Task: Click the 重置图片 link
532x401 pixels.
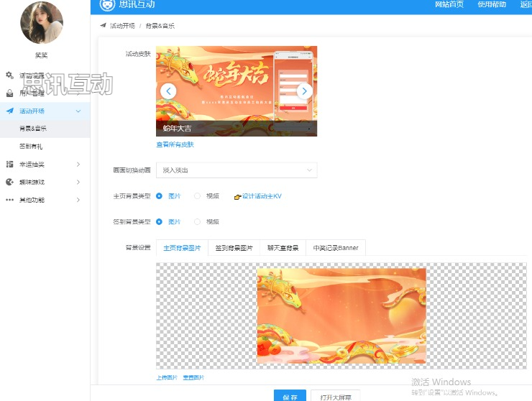Action: [x=193, y=377]
